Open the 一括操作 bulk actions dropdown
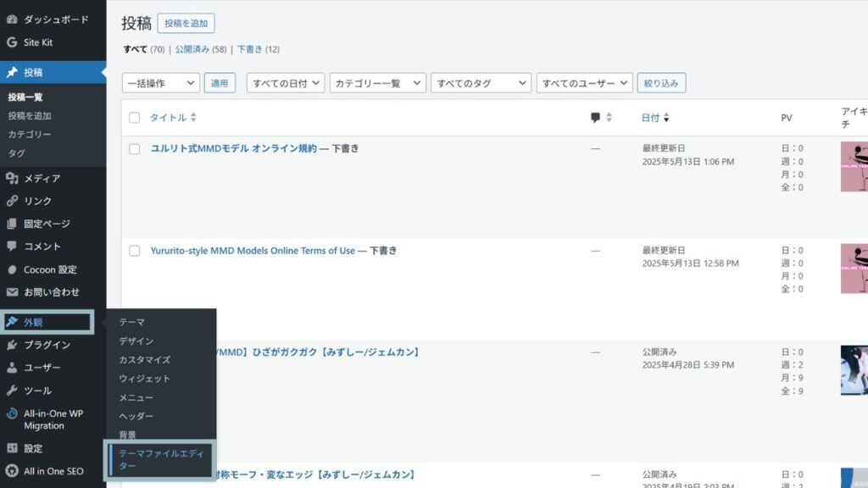The image size is (868, 488). pos(160,83)
